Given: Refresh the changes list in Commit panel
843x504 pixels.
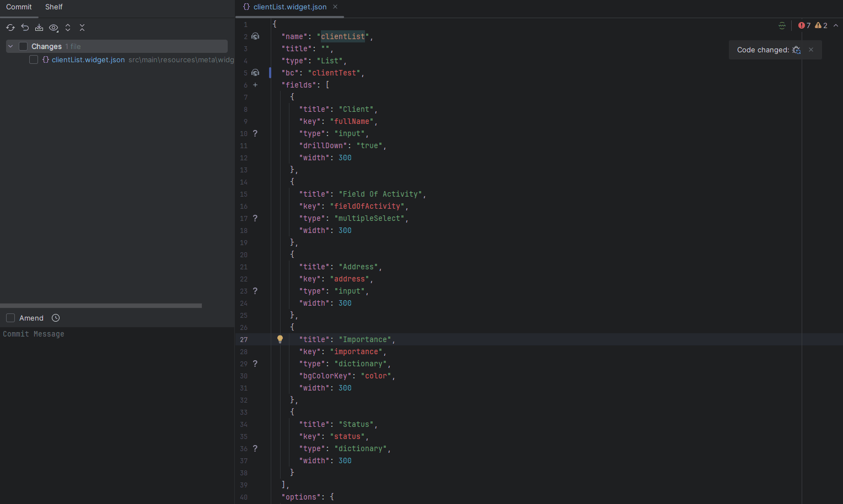Looking at the screenshot, I should click(10, 27).
